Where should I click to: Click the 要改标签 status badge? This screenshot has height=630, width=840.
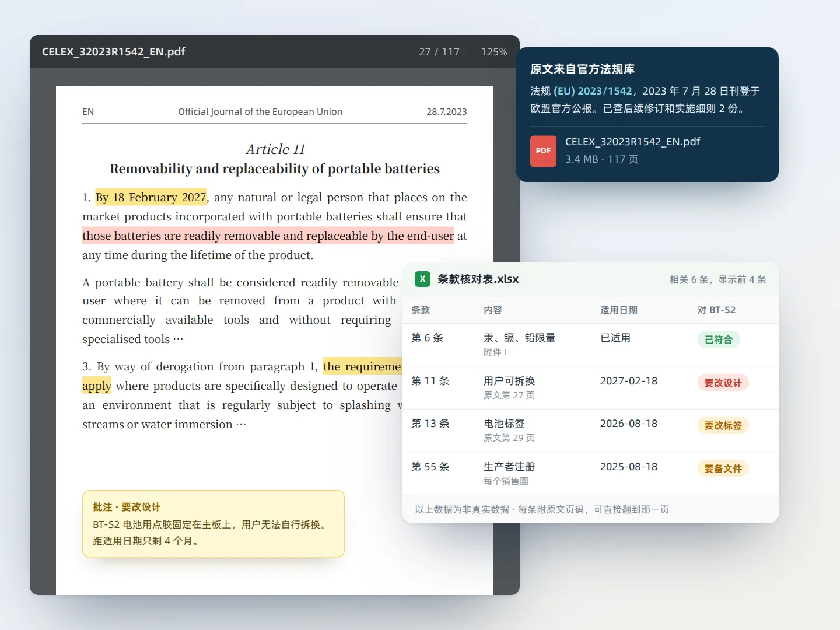[723, 425]
